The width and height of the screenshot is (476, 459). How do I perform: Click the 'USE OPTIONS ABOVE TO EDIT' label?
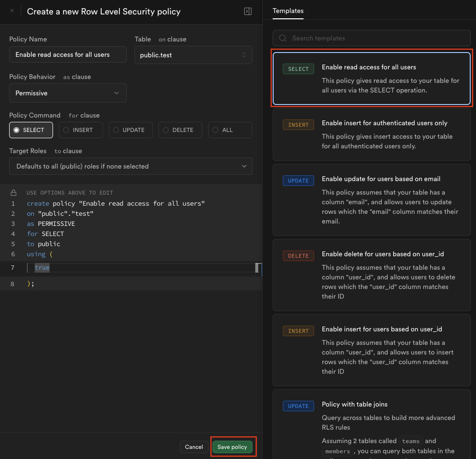(x=70, y=193)
